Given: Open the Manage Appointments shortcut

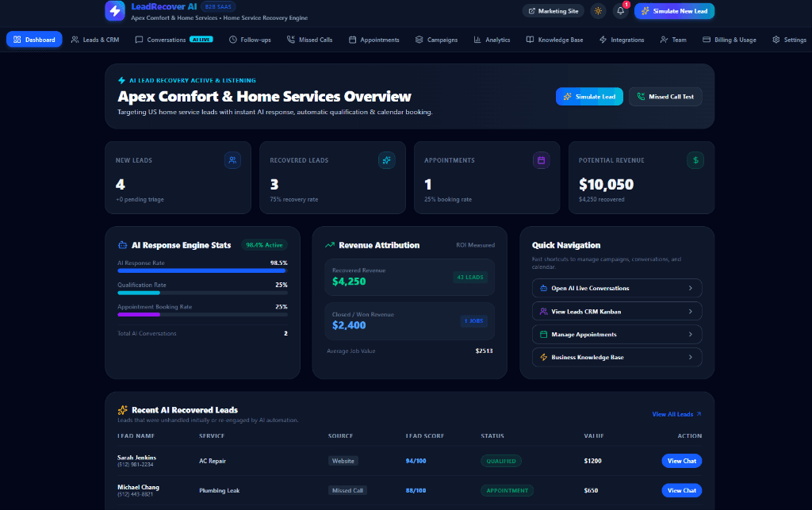Looking at the screenshot, I should point(617,335).
